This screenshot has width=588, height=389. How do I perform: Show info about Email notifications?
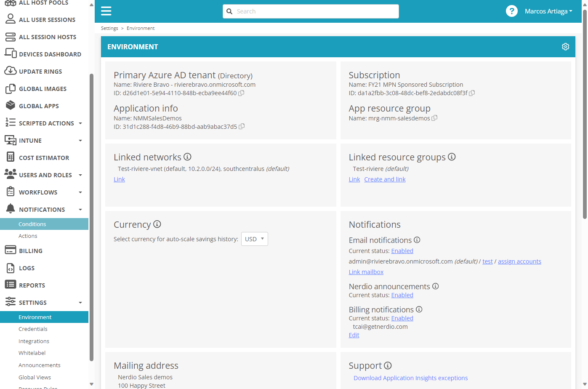tap(417, 240)
